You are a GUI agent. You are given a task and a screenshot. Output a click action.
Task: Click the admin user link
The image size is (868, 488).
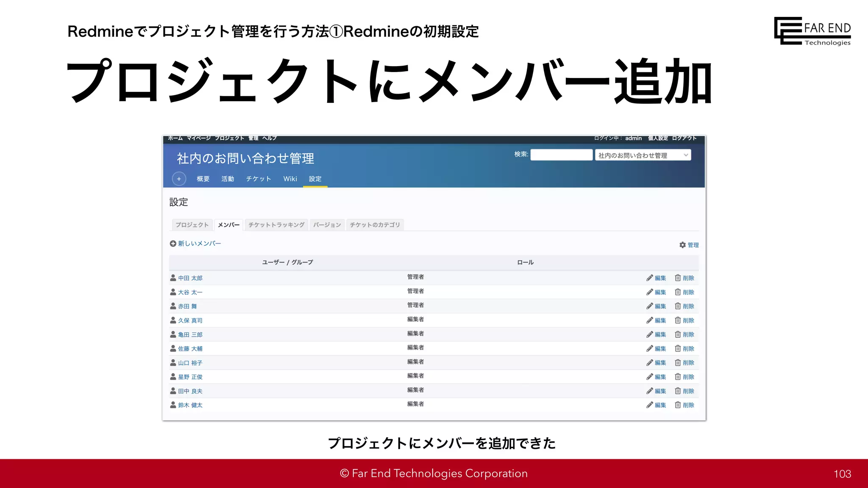tap(634, 138)
